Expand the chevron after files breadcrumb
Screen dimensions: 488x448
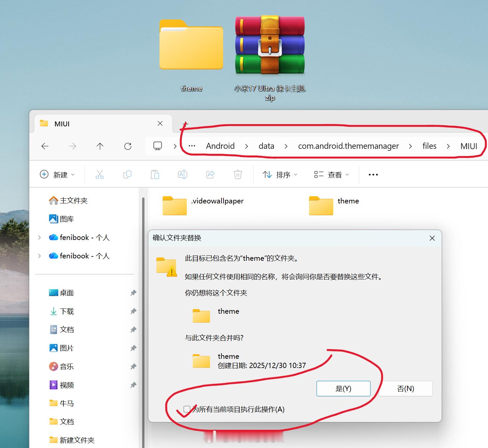pyautogui.click(x=448, y=146)
